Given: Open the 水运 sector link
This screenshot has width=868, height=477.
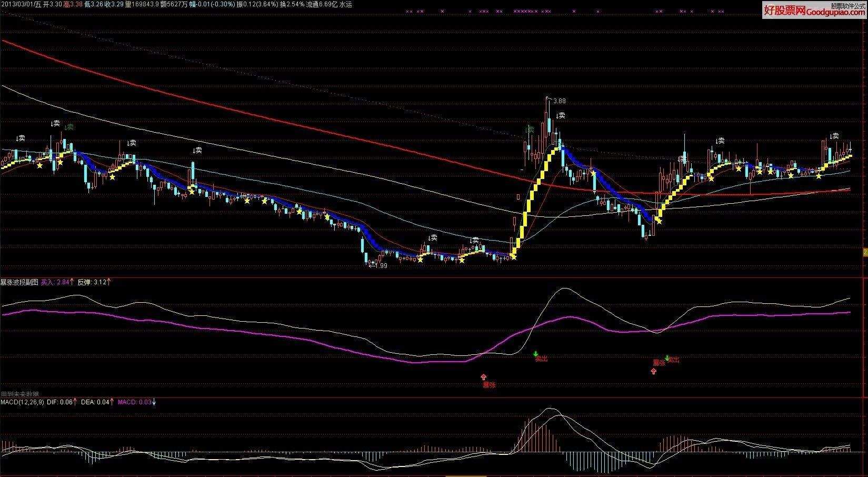Looking at the screenshot, I should coord(345,4).
